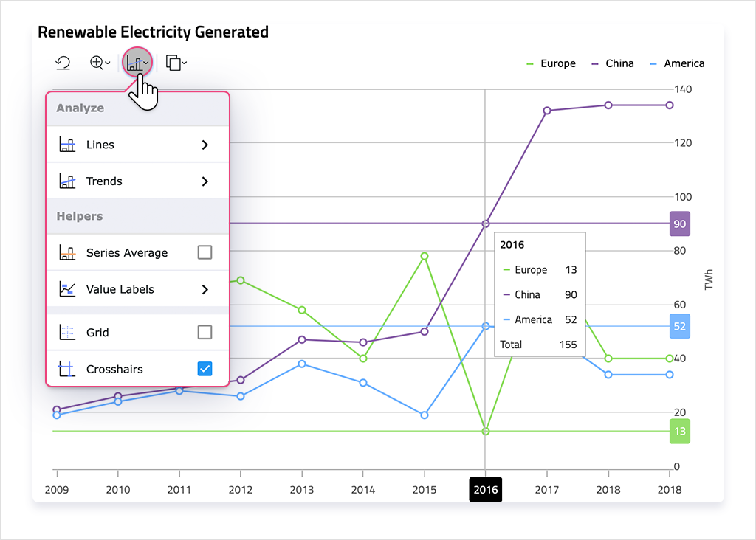Screen dimensions: 756x540
Task: Select Series Average menu entry
Action: (x=137, y=252)
